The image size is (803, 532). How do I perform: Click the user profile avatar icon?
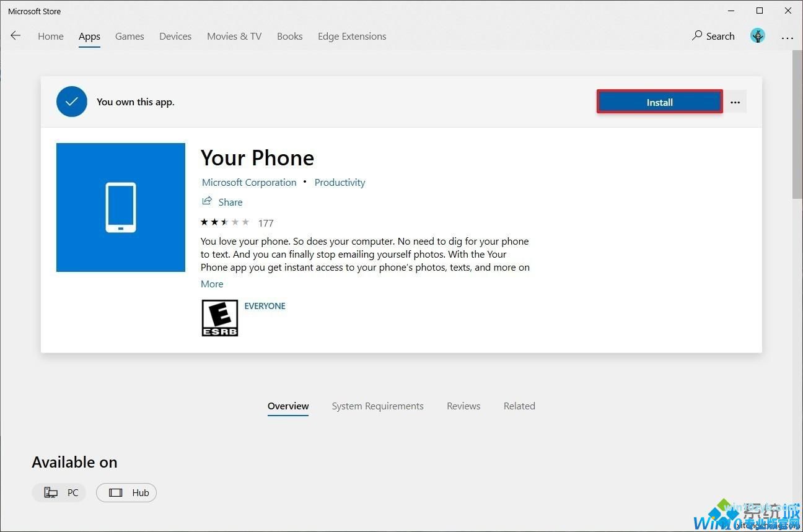(x=757, y=35)
